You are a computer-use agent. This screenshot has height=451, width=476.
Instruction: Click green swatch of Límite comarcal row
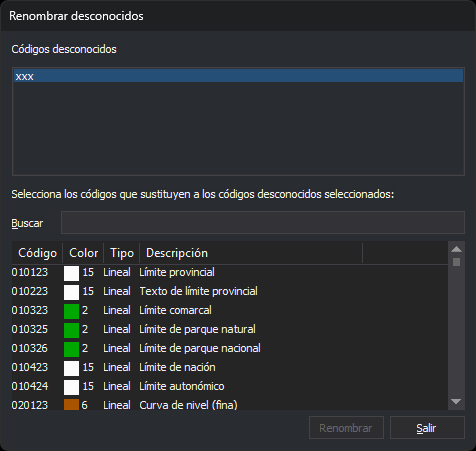[x=71, y=311]
